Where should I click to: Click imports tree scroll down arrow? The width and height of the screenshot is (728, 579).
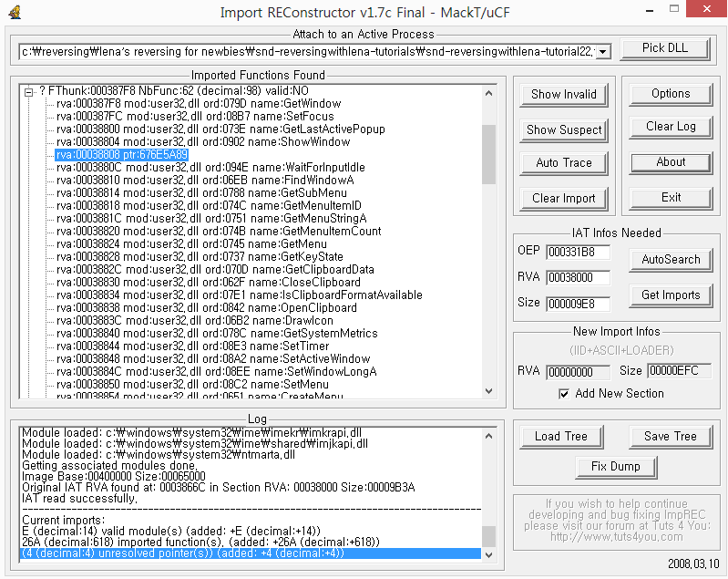[488, 391]
